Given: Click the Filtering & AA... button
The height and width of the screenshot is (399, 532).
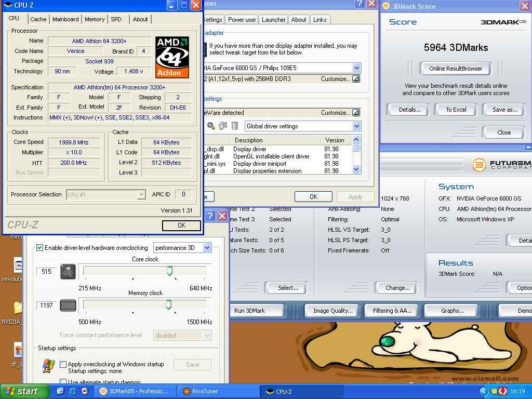Looking at the screenshot, I should click(x=392, y=311).
